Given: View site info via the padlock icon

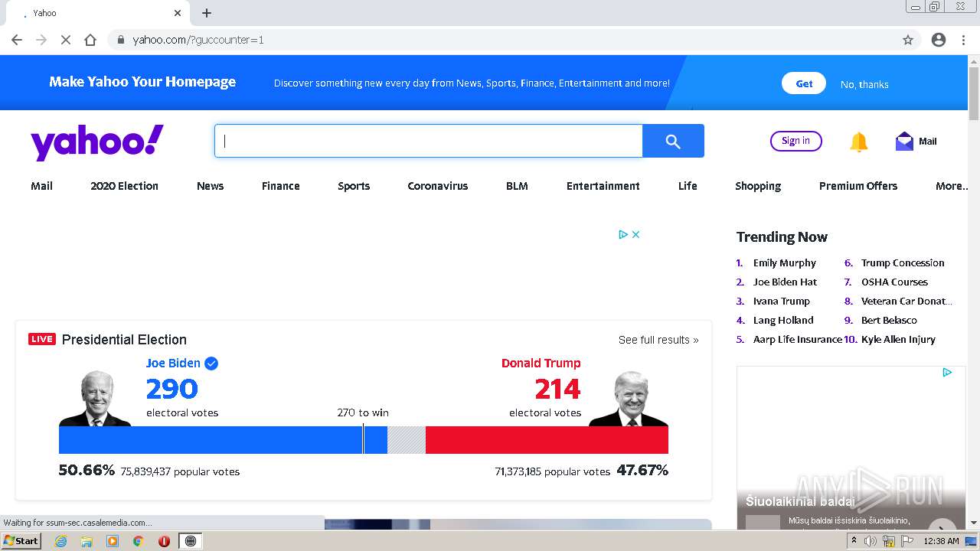Looking at the screenshot, I should pos(121,40).
